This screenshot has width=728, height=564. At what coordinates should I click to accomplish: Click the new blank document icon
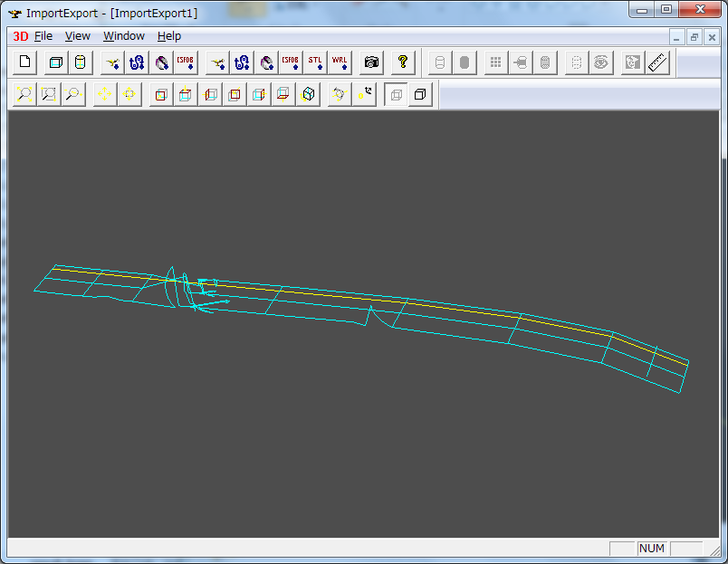[24, 62]
